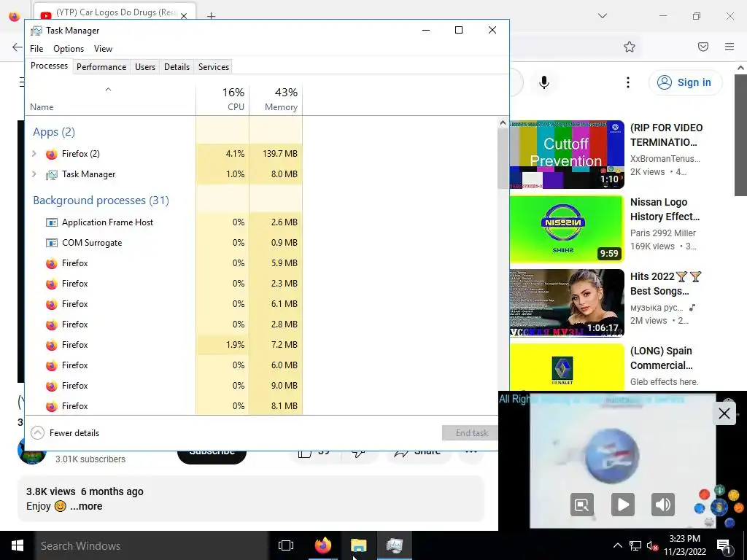Open the Windows Start menu

[18, 545]
